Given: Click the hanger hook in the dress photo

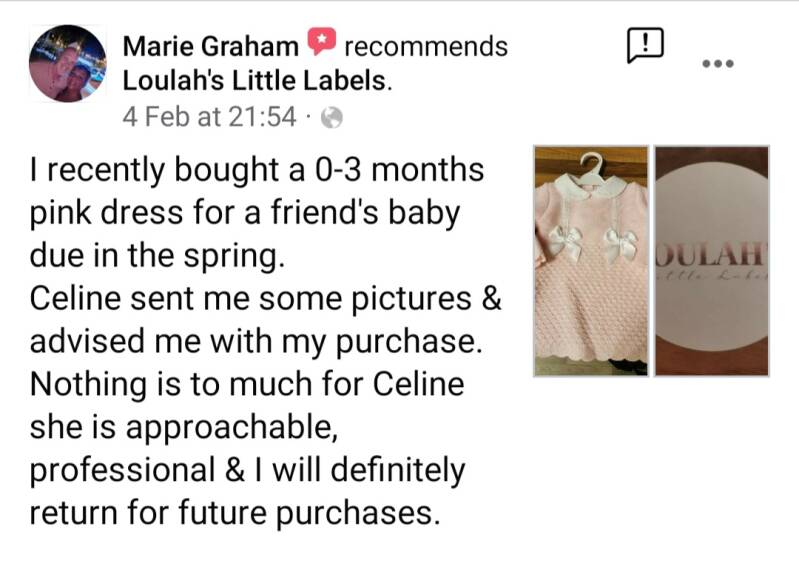Looking at the screenshot, I should click(x=594, y=159).
